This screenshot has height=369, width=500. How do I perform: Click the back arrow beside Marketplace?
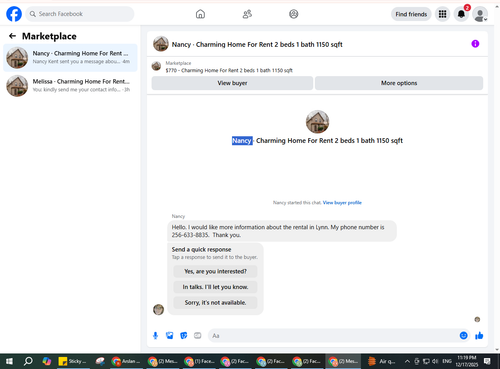coord(12,36)
